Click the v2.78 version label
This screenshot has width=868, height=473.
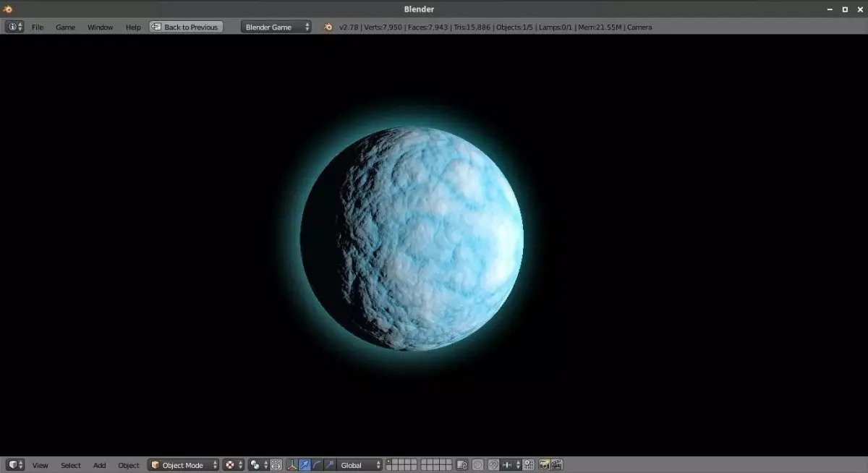[347, 27]
